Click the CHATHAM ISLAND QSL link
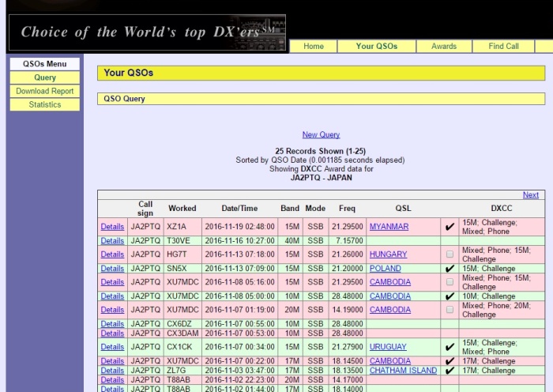Screen dimensions: 553x392 [x=403, y=371]
